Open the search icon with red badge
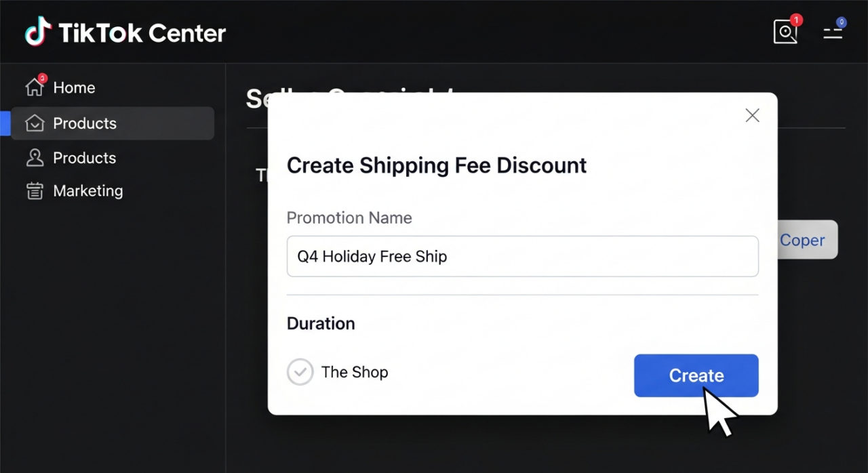This screenshot has height=473, width=868. 785,32
